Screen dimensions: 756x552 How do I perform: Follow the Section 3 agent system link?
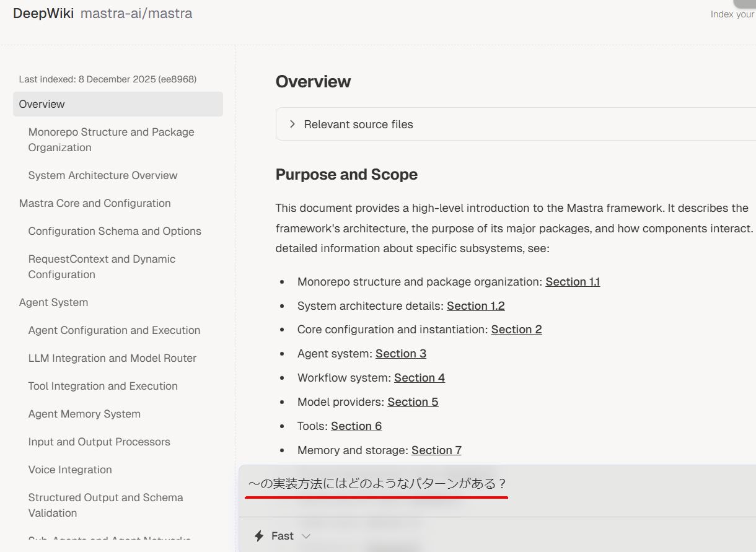[x=401, y=354]
